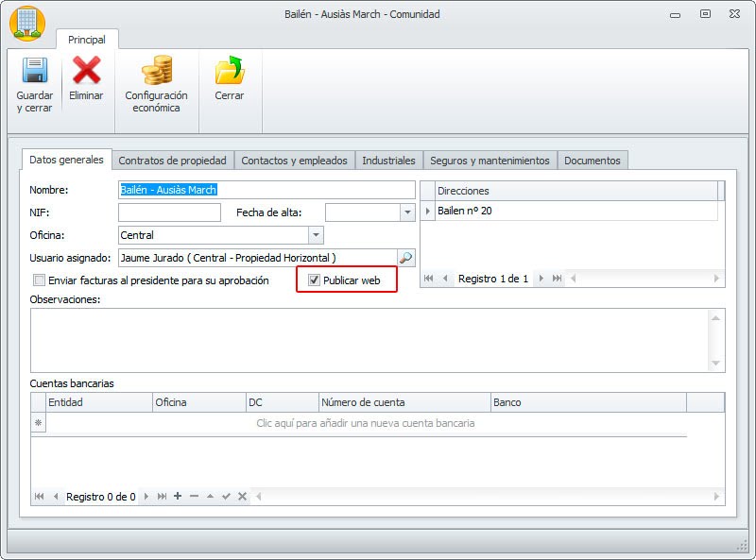Confirm edit with checkmark icon in bank navigator
The image size is (756, 560).
[x=226, y=496]
